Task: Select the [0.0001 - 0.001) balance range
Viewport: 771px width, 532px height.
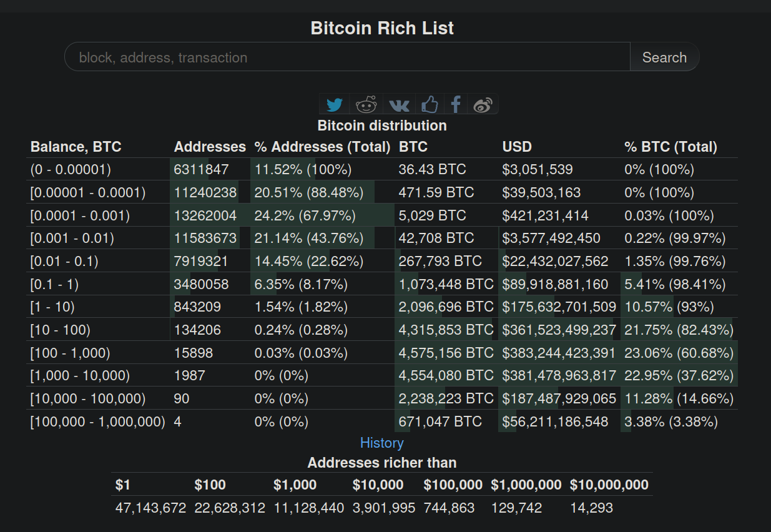Action: pos(80,215)
